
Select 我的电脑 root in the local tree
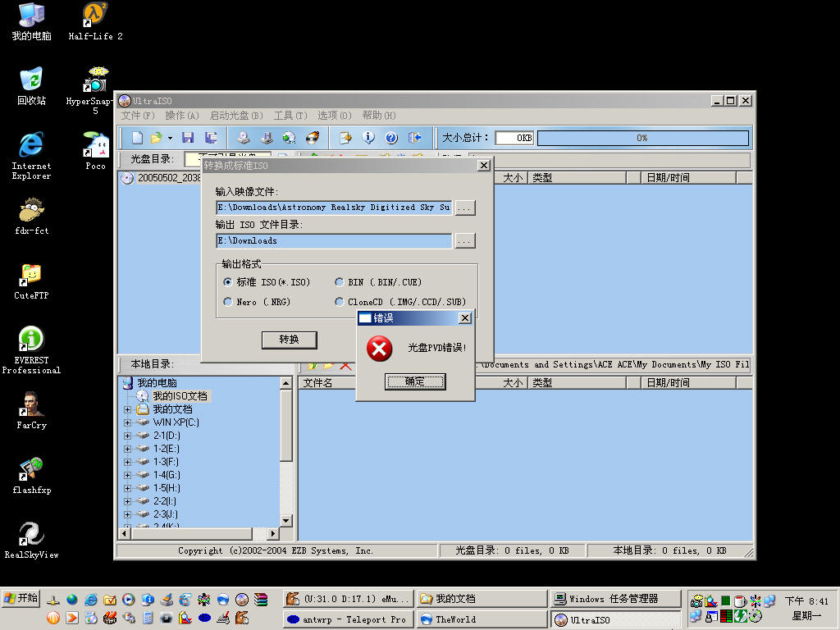click(x=157, y=382)
